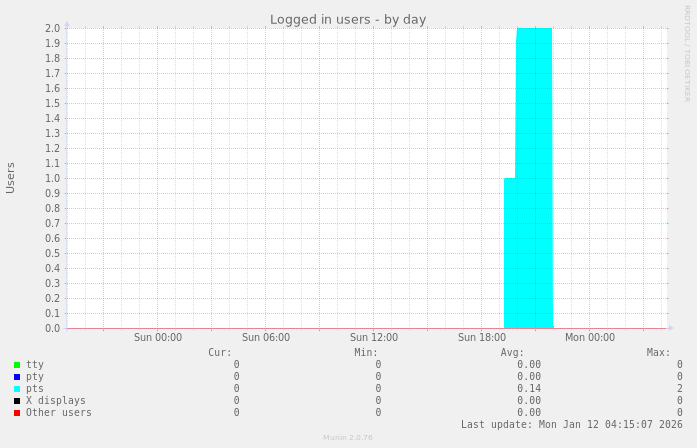Viewport: 697px width, 448px height.
Task: Click the 'Users' y-axis label
Action: coord(10,178)
